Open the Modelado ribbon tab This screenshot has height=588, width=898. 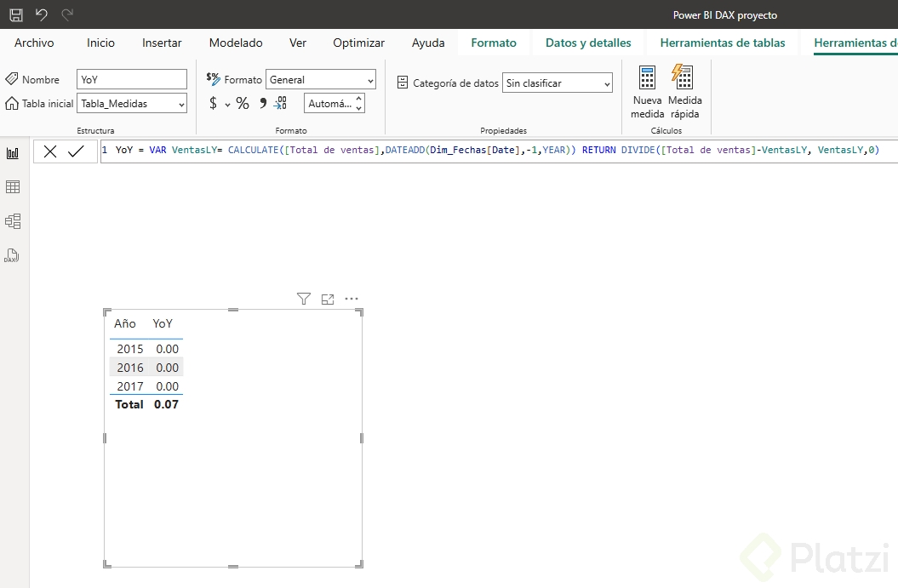tap(236, 43)
